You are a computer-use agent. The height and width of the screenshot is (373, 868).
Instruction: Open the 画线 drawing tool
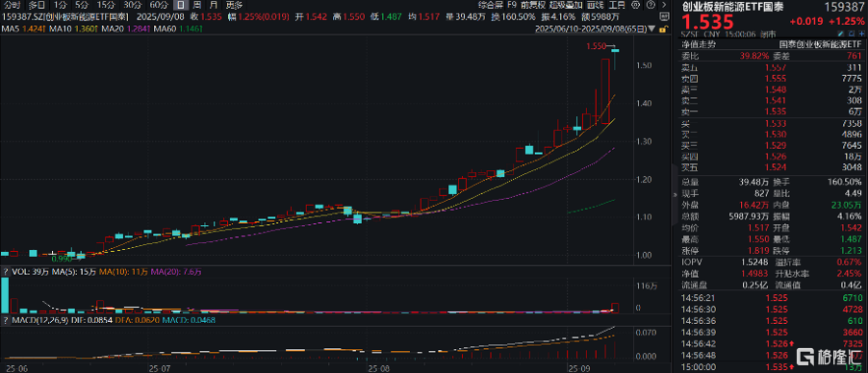pyautogui.click(x=595, y=5)
